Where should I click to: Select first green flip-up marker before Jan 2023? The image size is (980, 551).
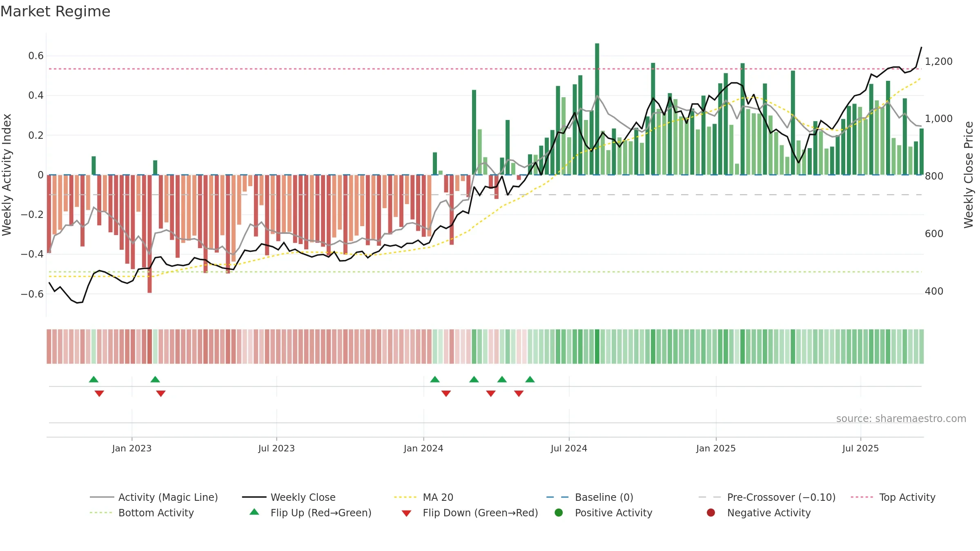tap(94, 379)
